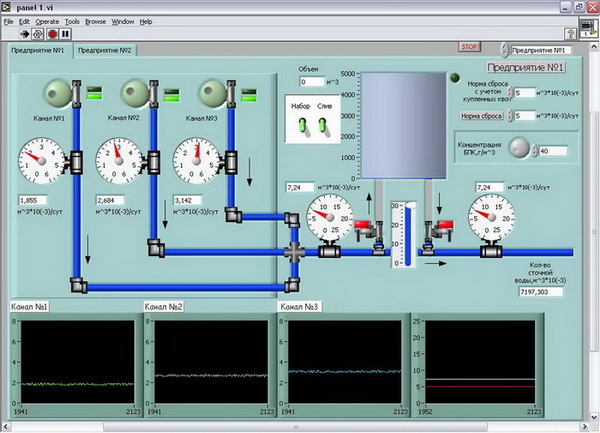The width and height of the screenshot is (600, 433).
Task: Click the pipe cross junction fitting
Action: (294, 252)
